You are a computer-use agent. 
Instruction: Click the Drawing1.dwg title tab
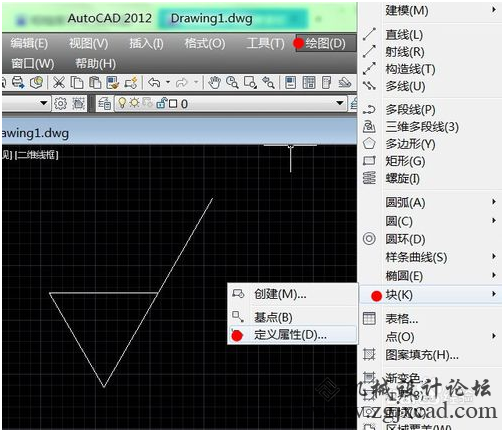211,19
